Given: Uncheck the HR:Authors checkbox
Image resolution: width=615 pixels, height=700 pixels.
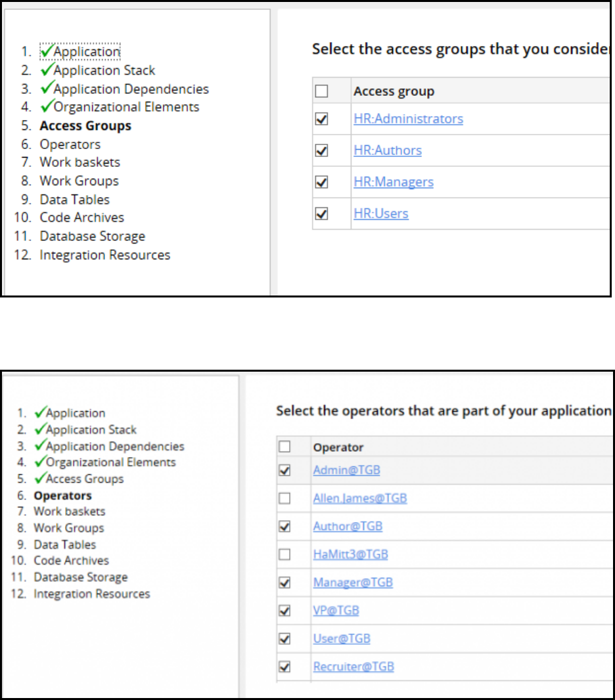Looking at the screenshot, I should point(321,151).
